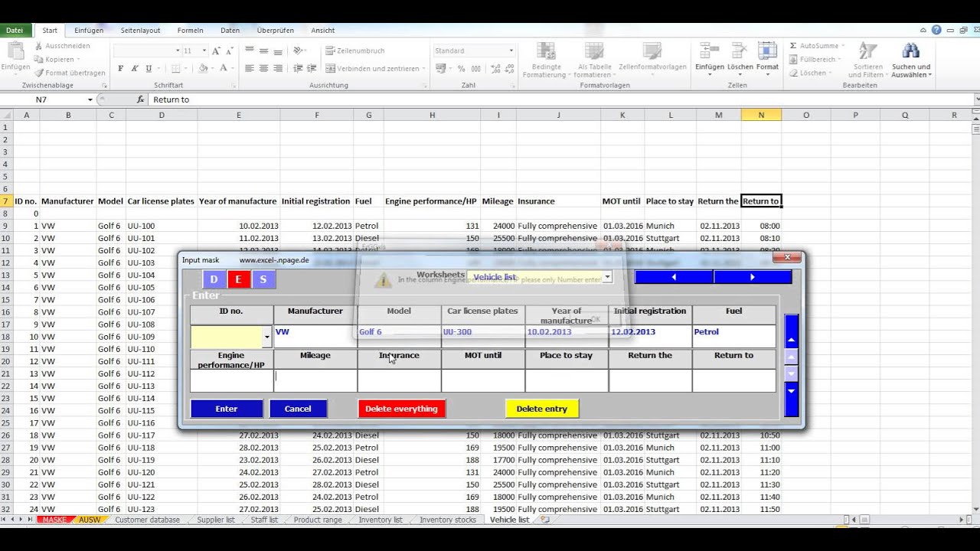Open the Worksheets Vehicle list dropdown
The height and width of the screenshot is (551, 980).
coord(607,277)
